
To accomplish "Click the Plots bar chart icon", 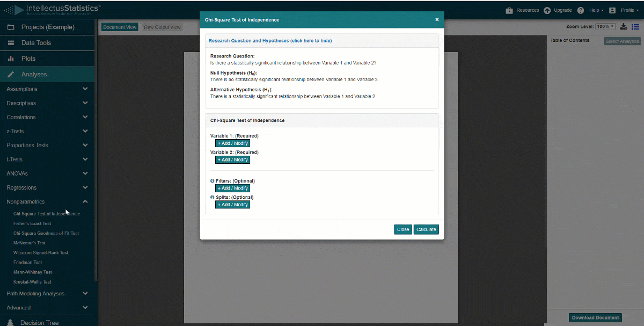I will pyautogui.click(x=11, y=59).
